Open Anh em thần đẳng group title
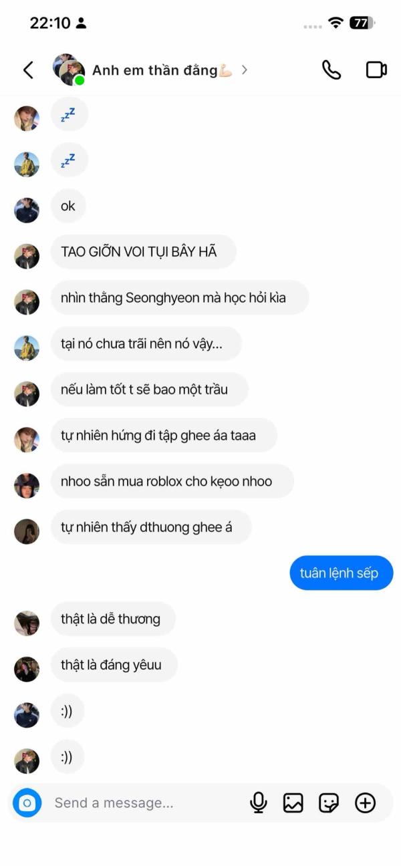The width and height of the screenshot is (401, 868). coord(162,70)
